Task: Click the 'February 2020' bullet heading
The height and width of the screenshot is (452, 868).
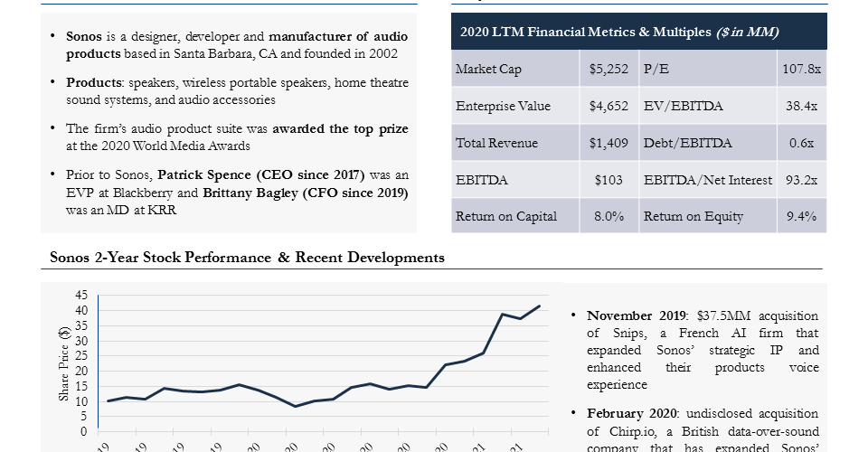Action: click(x=632, y=414)
